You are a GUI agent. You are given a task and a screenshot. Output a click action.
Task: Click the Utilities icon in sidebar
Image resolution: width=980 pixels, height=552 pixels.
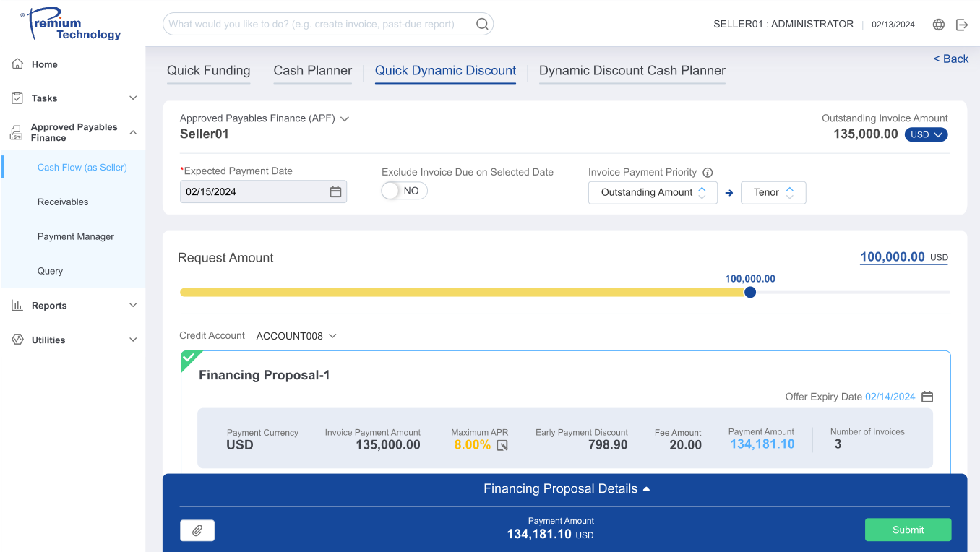tap(17, 340)
